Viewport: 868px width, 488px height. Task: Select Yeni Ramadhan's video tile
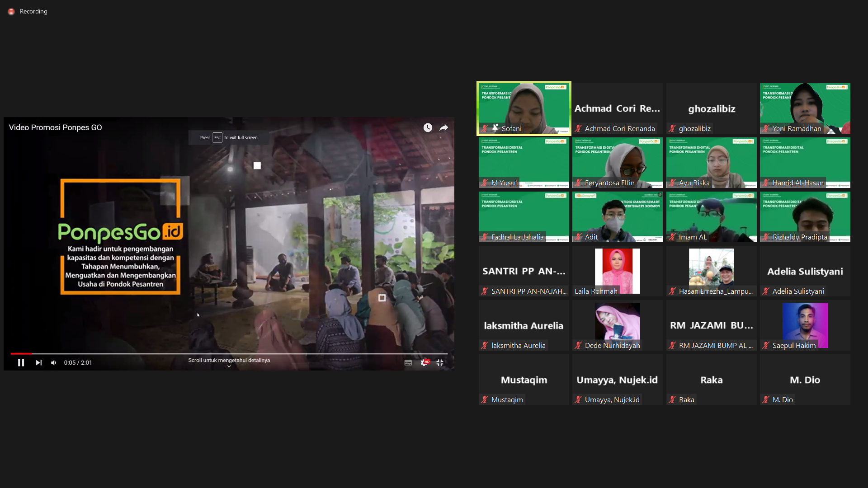(x=805, y=108)
